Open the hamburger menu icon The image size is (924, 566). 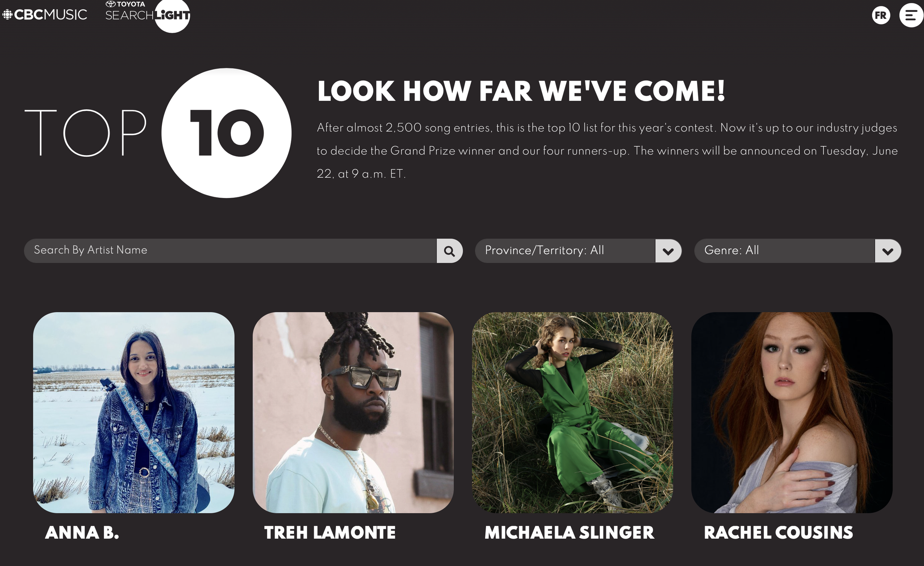point(911,15)
